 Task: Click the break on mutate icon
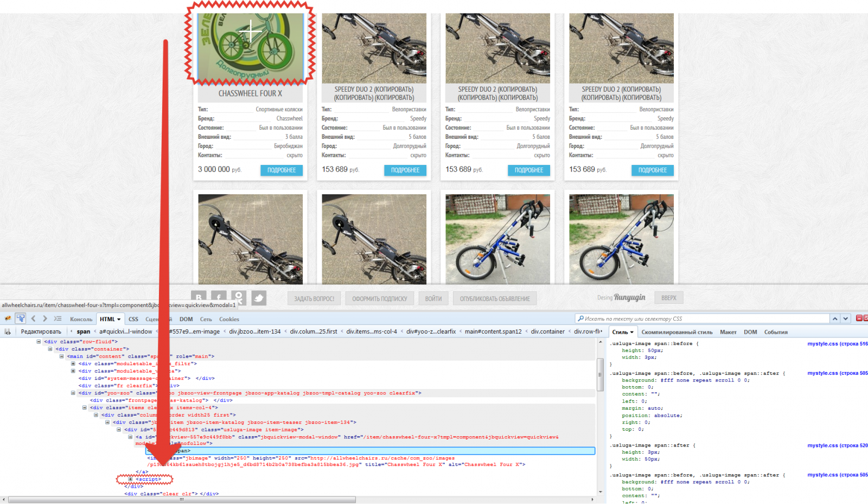[x=8, y=331]
